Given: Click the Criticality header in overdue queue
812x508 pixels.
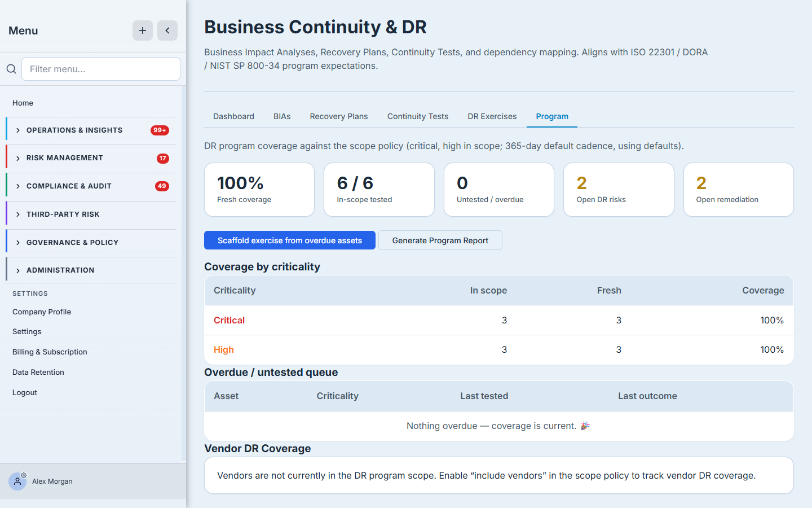Looking at the screenshot, I should tap(337, 396).
